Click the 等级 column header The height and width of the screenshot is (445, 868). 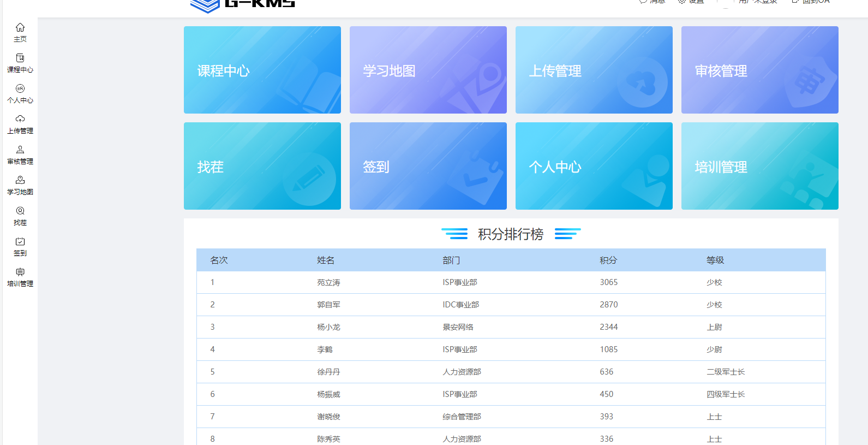tap(715, 260)
